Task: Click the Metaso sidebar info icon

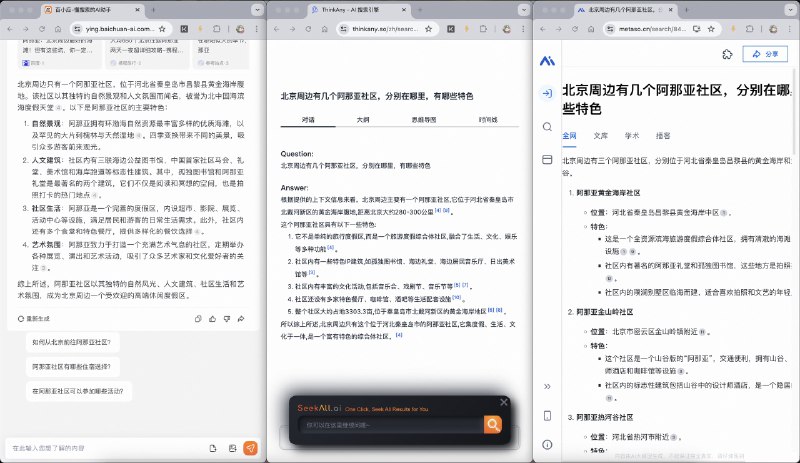Action: [x=547, y=445]
